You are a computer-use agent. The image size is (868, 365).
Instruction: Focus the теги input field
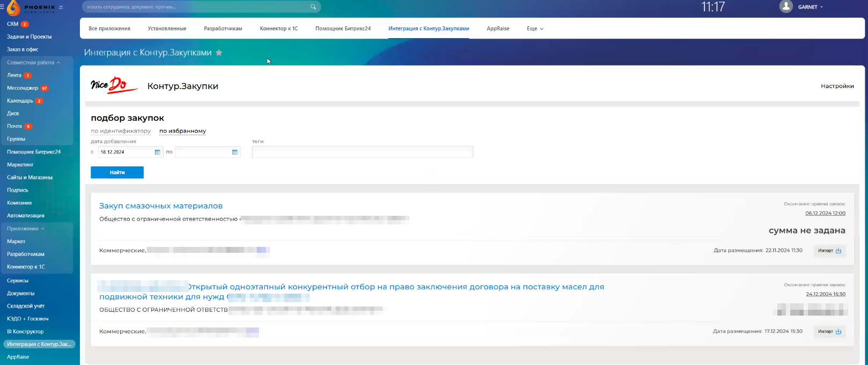point(362,152)
